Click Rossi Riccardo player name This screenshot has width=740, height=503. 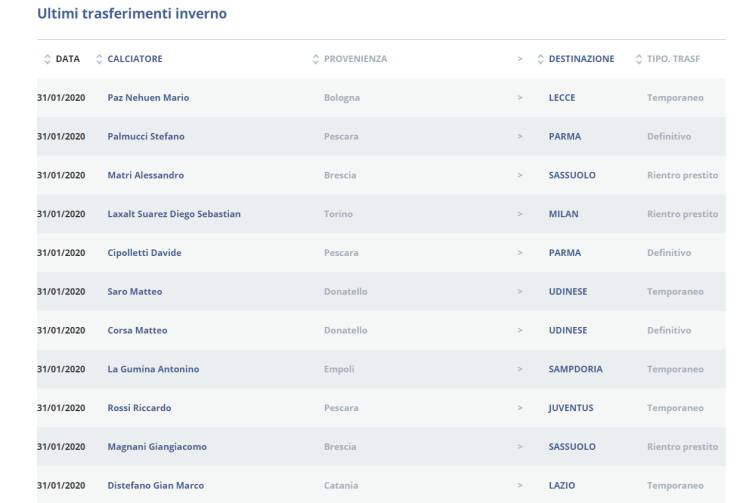pyautogui.click(x=139, y=408)
